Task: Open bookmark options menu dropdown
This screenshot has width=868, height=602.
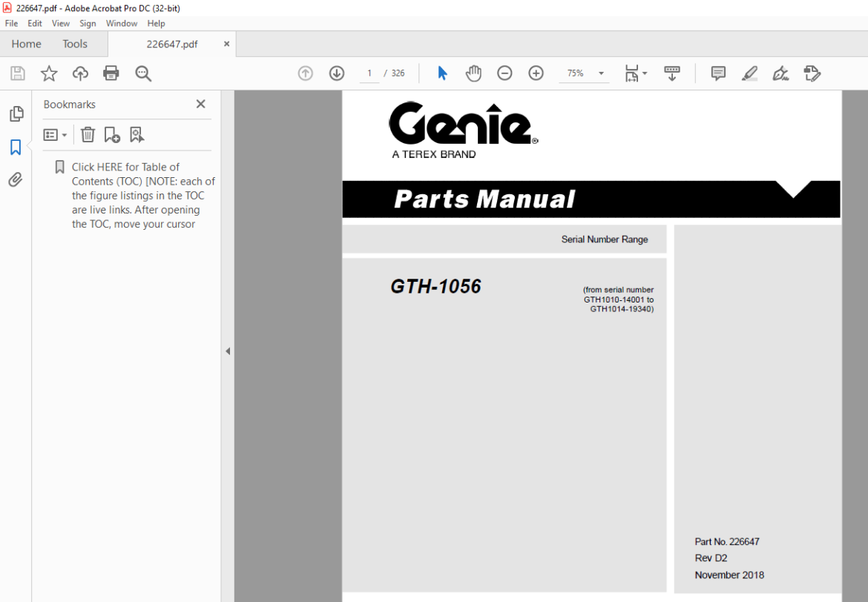Action: click(x=56, y=134)
